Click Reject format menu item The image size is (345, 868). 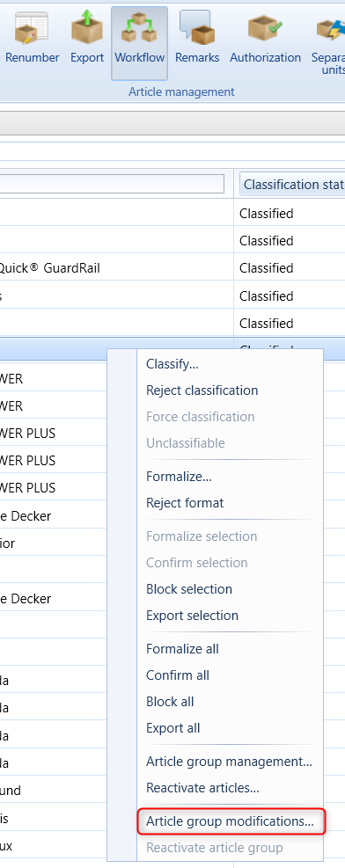185,503
